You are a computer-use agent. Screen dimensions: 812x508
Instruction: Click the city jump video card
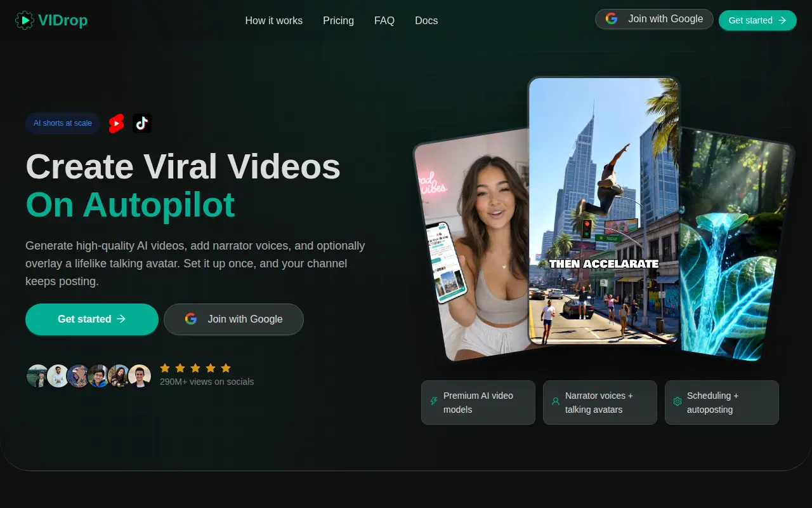pyautogui.click(x=604, y=211)
